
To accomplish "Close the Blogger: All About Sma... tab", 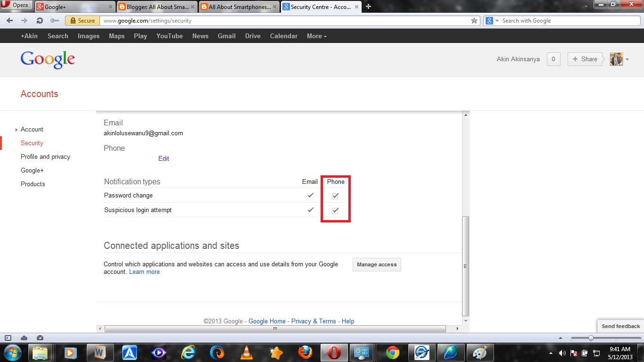I will [x=193, y=7].
